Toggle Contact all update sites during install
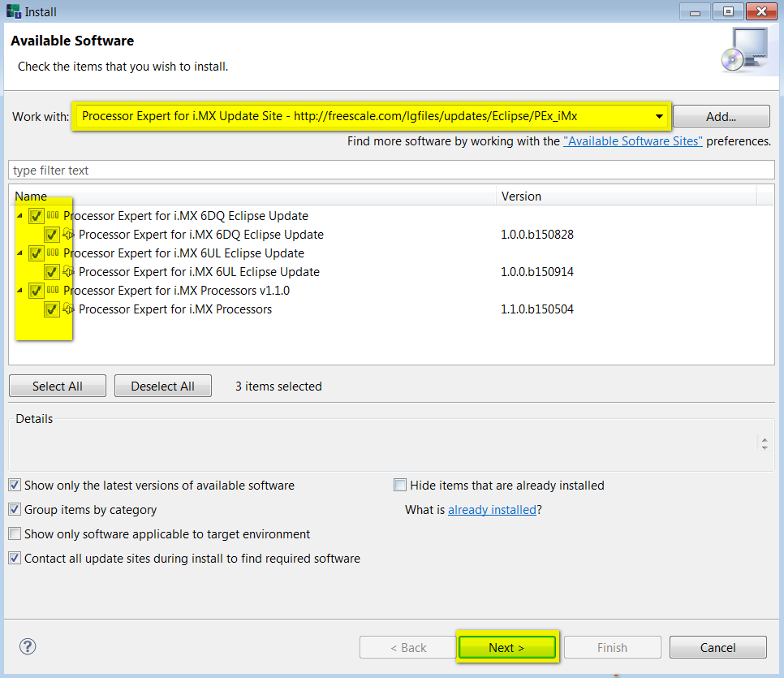 15,559
